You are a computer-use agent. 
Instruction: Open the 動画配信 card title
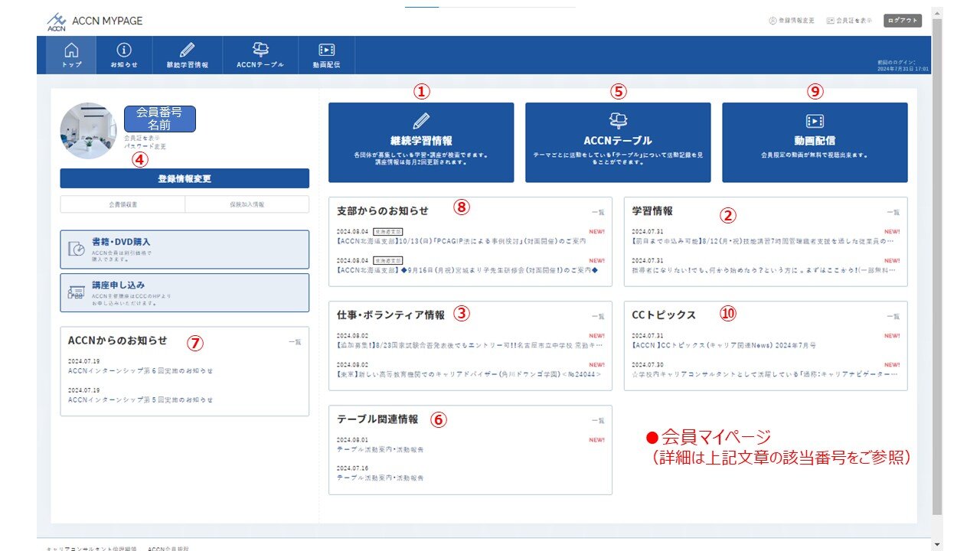[x=815, y=141]
